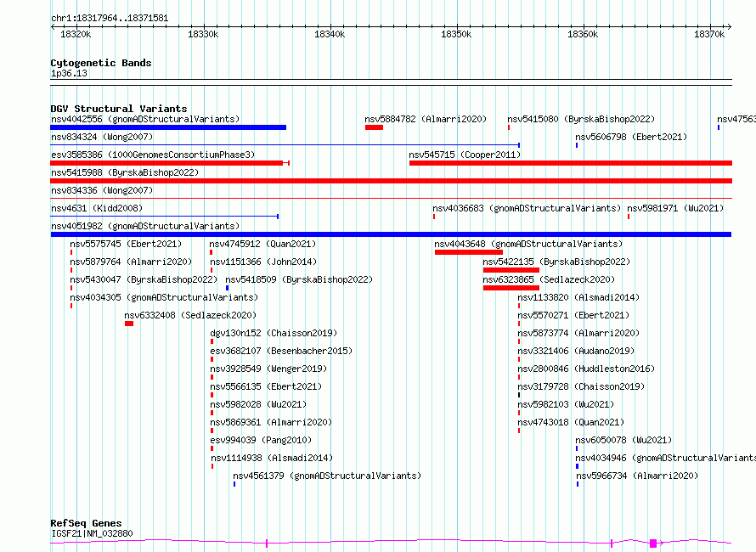The height and width of the screenshot is (552, 756).
Task: Click the red bar under nsv6332408 (Sedlazeck2020)
Action: point(129,324)
